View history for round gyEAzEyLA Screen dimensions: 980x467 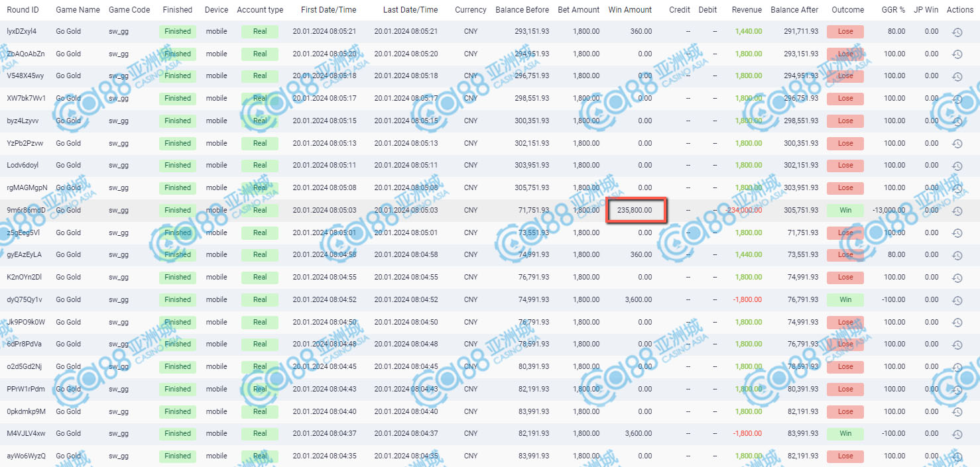(957, 255)
